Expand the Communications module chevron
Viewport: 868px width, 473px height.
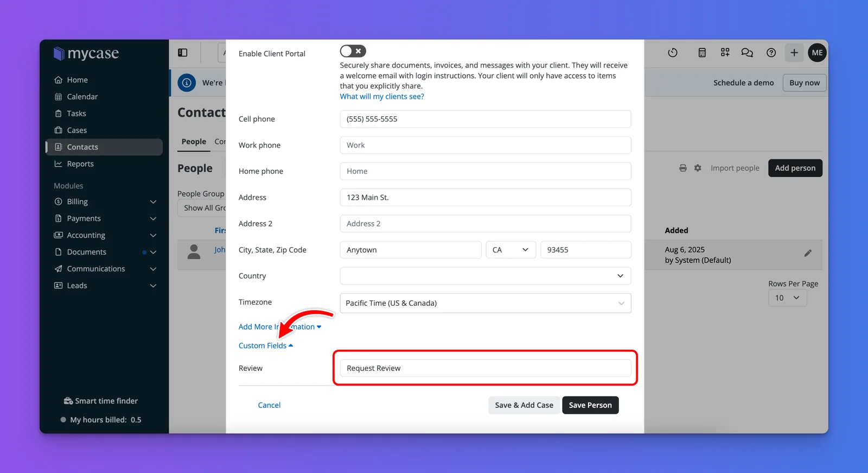153,269
